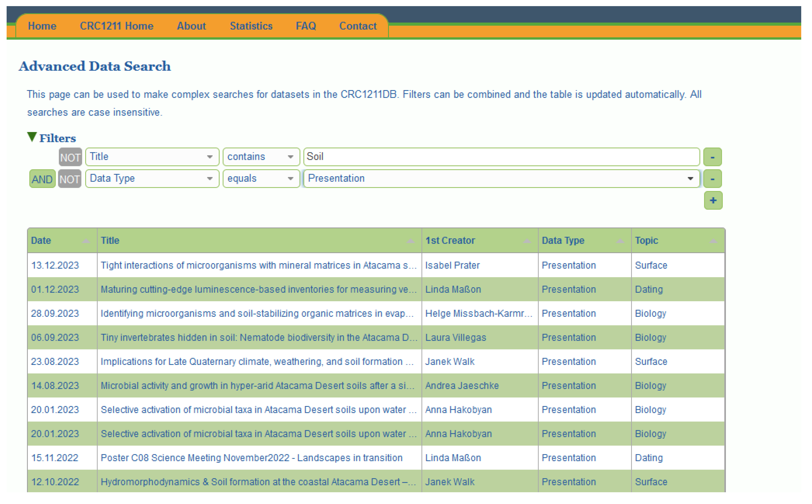Open 'Tiny invertebrates hidden in soil' entry
This screenshot has width=812, height=504.
(x=259, y=337)
